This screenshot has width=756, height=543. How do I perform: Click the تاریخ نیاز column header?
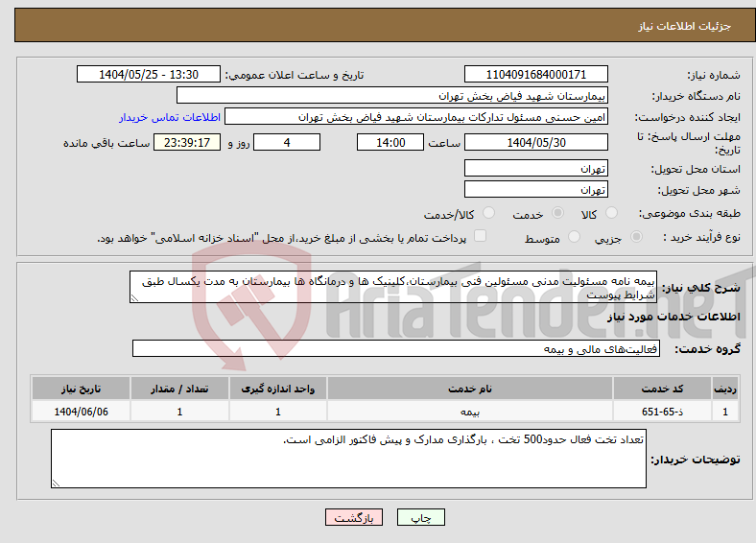tap(81, 389)
